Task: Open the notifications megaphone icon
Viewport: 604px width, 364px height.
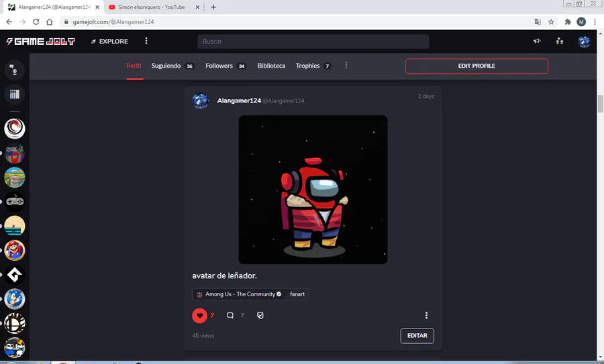Action: 537,41
